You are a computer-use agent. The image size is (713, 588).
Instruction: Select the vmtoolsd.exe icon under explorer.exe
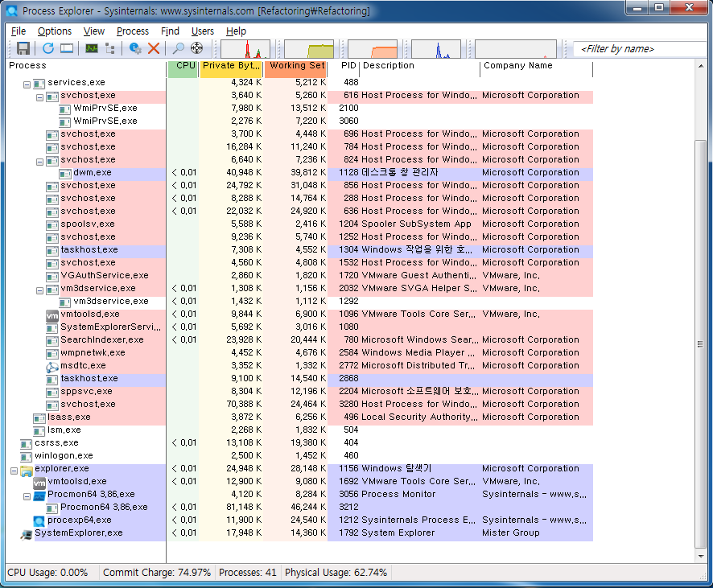point(39,482)
